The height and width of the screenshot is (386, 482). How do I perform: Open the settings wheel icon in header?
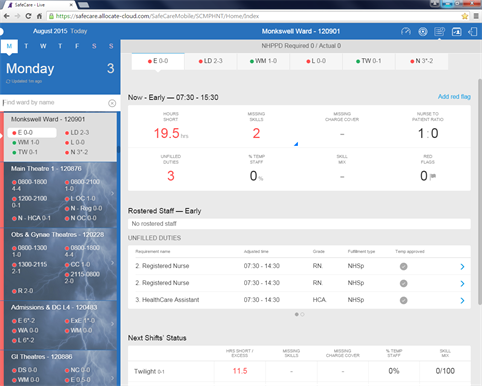click(423, 31)
